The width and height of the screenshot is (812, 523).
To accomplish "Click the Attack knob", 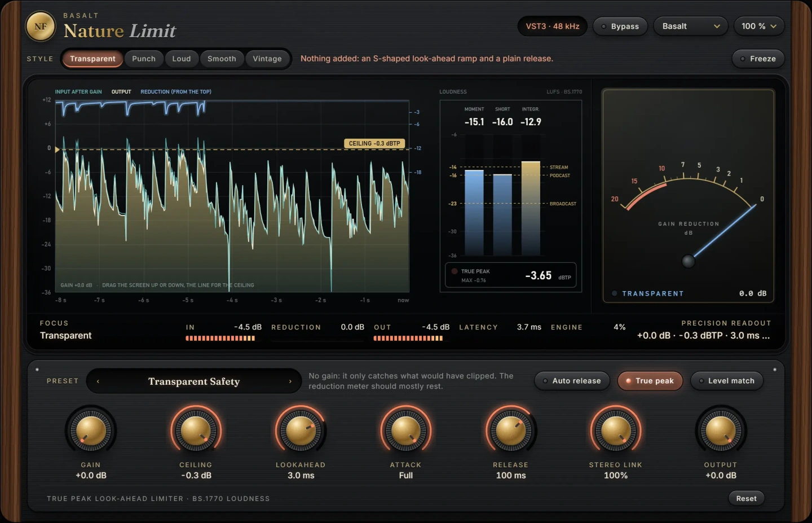I will pyautogui.click(x=406, y=431).
